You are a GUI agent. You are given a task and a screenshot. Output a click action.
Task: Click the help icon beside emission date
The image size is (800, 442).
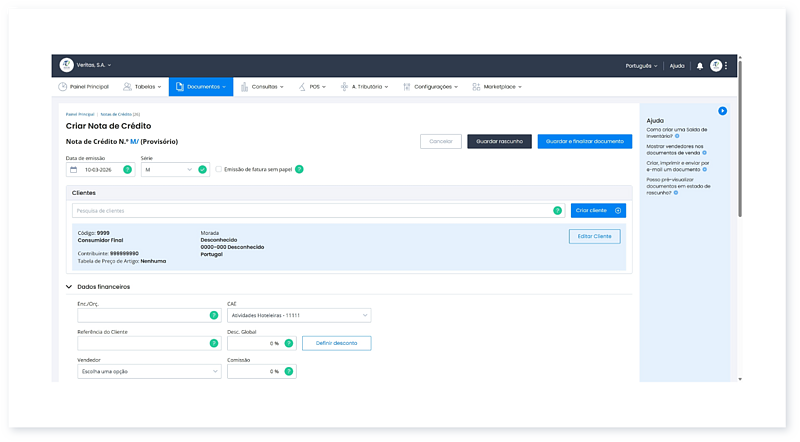click(127, 170)
